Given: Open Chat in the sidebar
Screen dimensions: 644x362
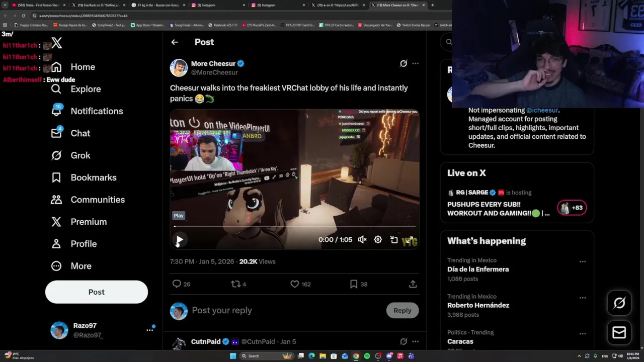Looking at the screenshot, I should pyautogui.click(x=70, y=133).
